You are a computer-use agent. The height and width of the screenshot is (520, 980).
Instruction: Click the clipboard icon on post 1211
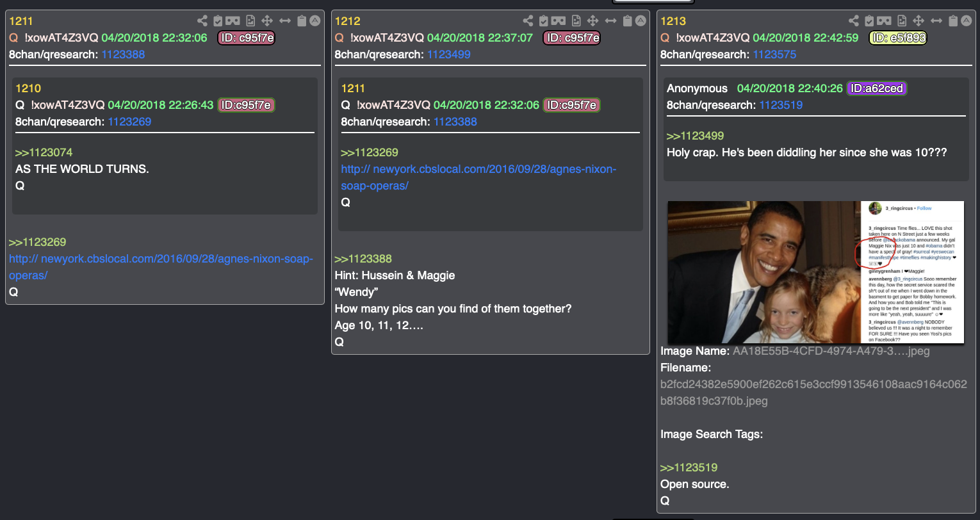[302, 20]
